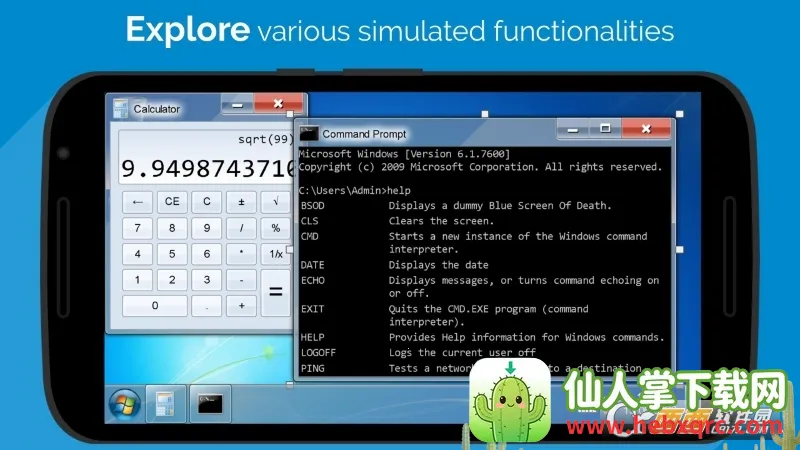
Task: Click the Command Prompt title bar icon
Action: pos(309,133)
